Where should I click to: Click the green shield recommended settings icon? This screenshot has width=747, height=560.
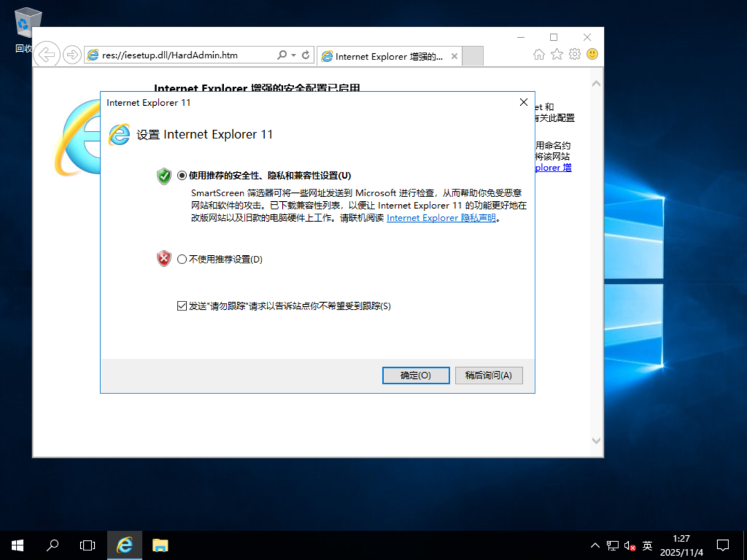(164, 176)
